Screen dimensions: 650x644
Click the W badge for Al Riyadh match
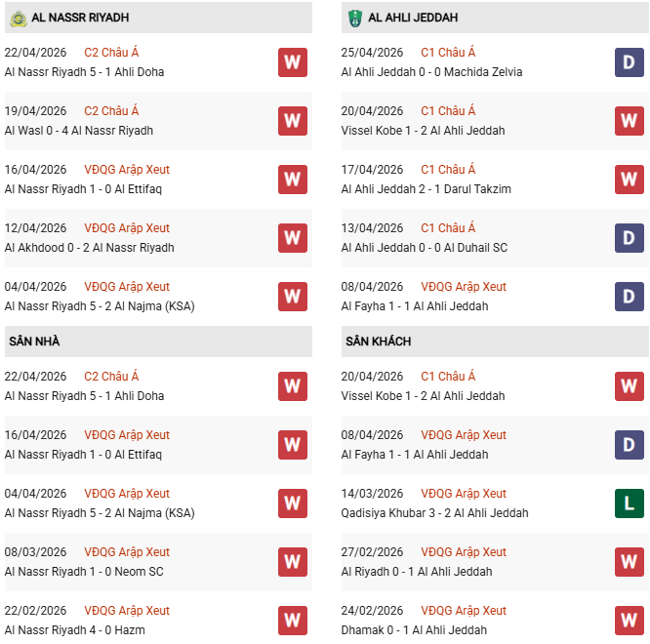(629, 562)
